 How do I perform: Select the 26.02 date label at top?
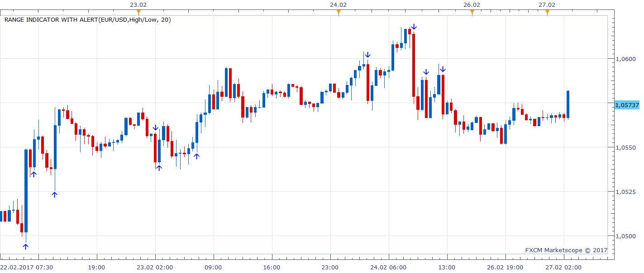point(472,5)
